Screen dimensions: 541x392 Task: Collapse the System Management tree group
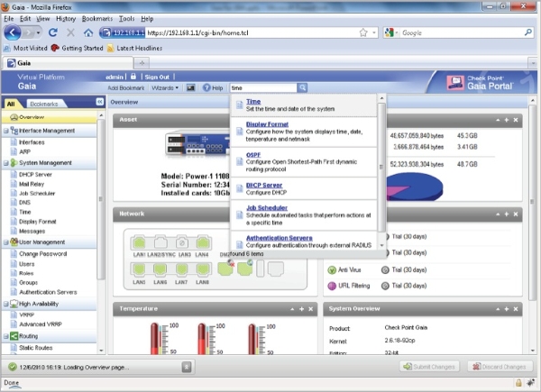pyautogui.click(x=6, y=163)
